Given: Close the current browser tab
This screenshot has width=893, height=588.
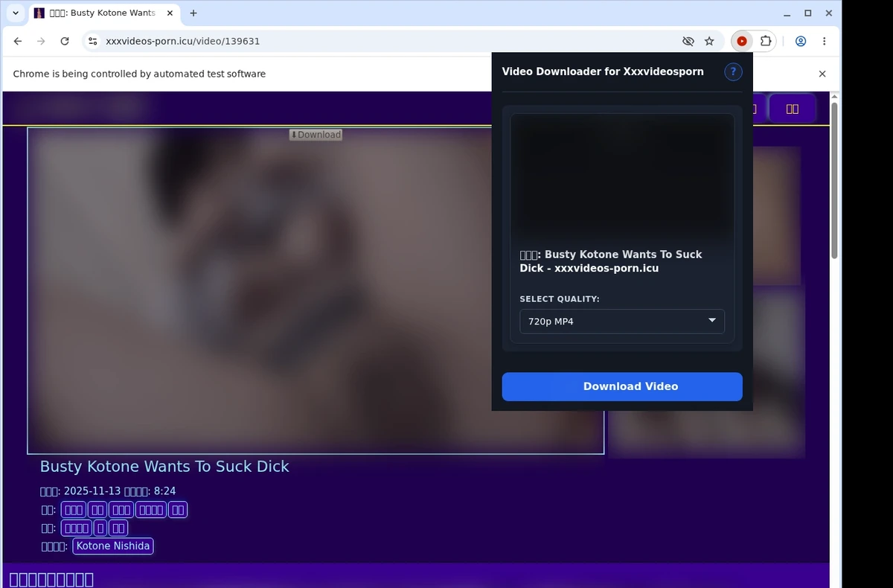Looking at the screenshot, I should point(170,13).
